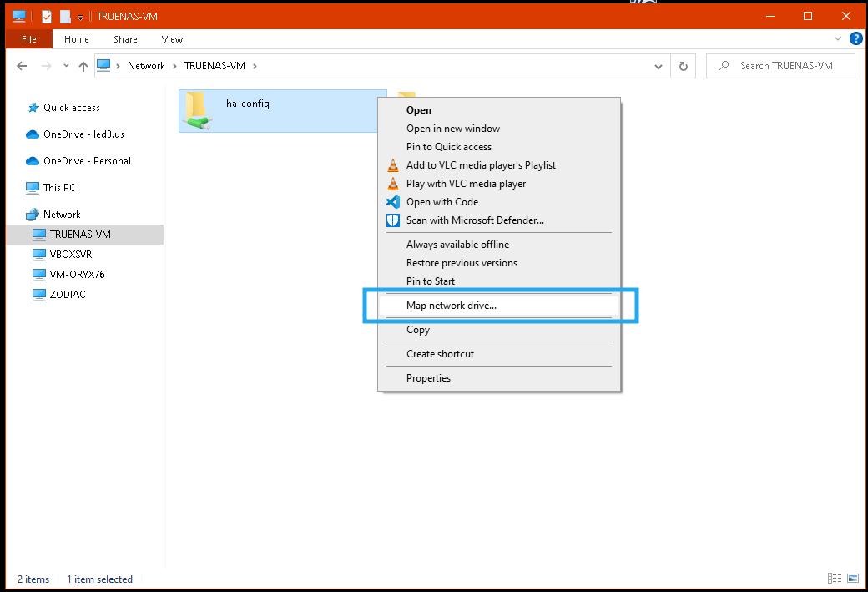This screenshot has width=868, height=592.
Task: Expand chevron after Network breadcrumb
Action: point(174,66)
